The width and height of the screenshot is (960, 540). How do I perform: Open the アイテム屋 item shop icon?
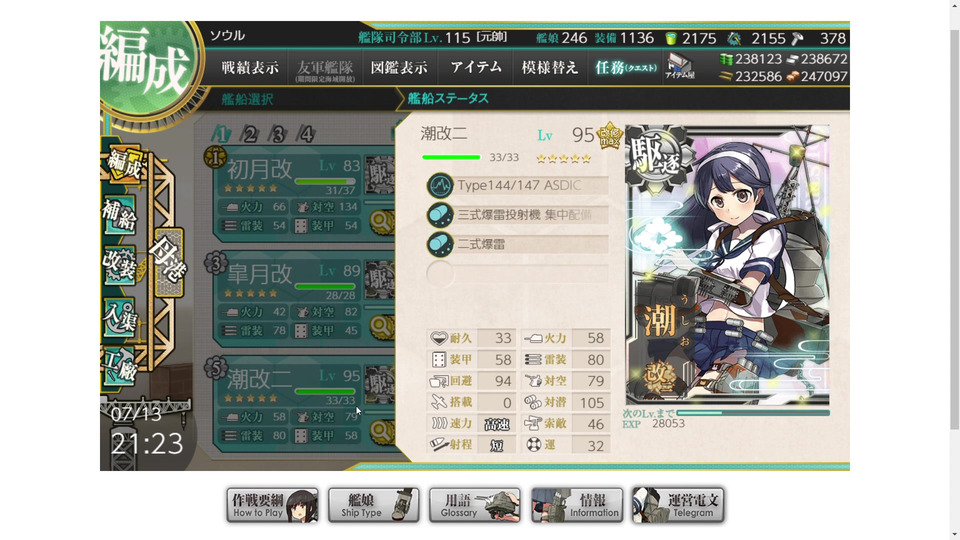[x=680, y=66]
